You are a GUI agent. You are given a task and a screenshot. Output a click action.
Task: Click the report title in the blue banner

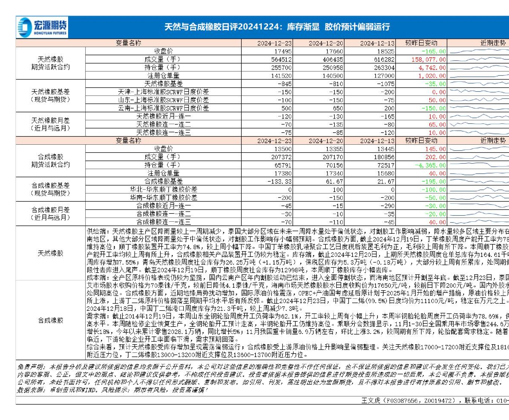[x=277, y=27]
